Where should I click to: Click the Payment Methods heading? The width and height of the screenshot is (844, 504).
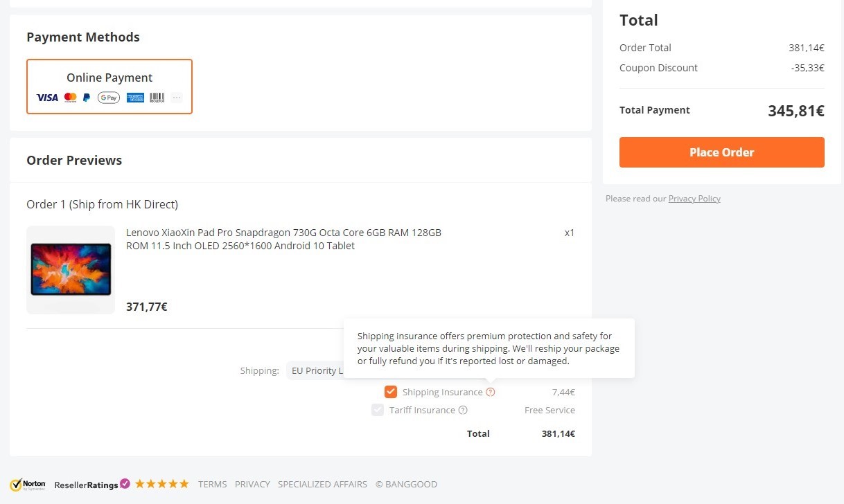(x=83, y=37)
